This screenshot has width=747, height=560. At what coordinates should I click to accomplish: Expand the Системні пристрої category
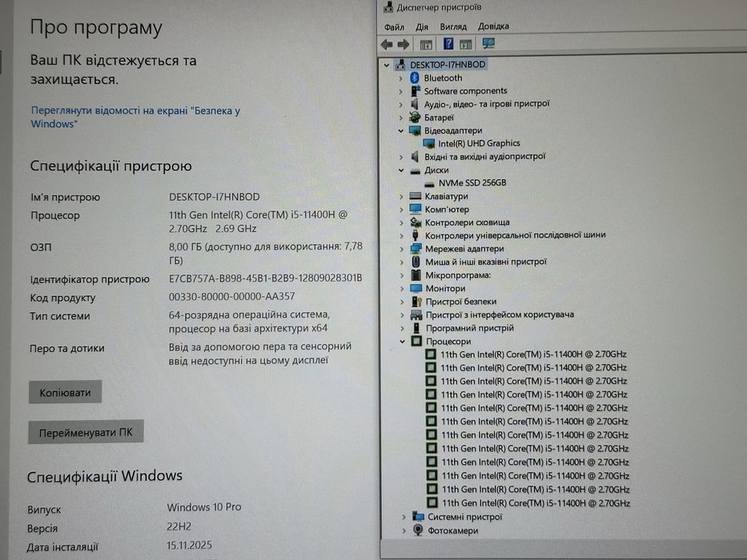click(x=404, y=517)
